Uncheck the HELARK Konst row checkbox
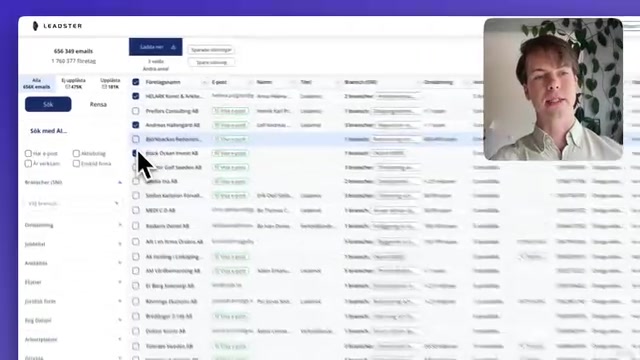The width and height of the screenshot is (640, 360). tap(136, 96)
